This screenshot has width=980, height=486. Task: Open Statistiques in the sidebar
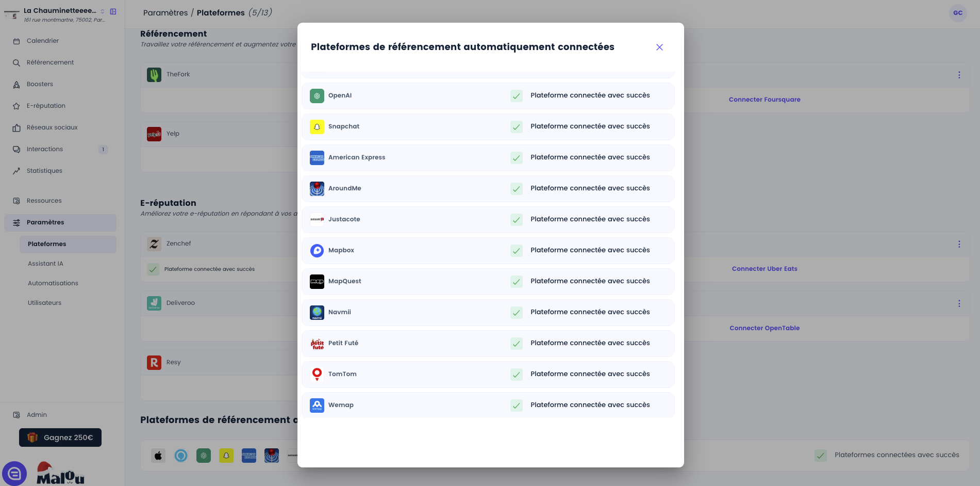60,171
